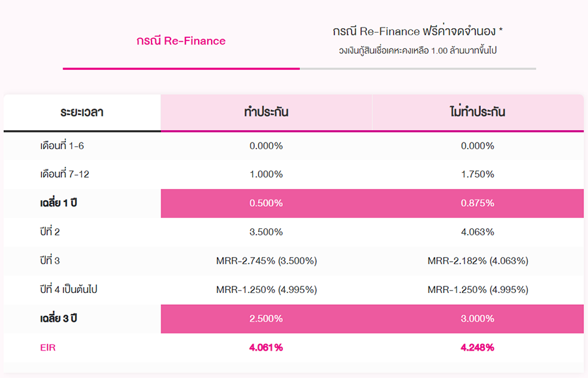Image resolution: width=588 pixels, height=378 pixels.
Task: Select the MRR-2.745% (3.500%) rate cell
Action: point(266,261)
